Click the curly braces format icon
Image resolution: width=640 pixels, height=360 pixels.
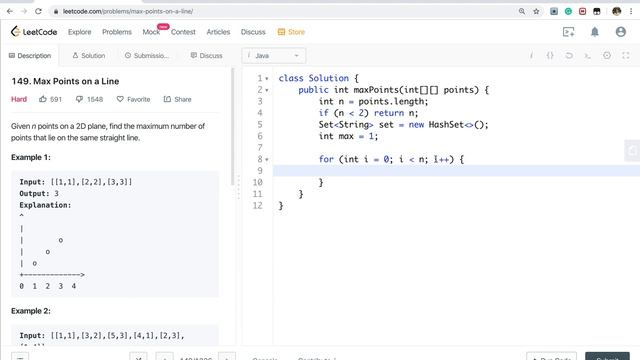click(x=550, y=56)
